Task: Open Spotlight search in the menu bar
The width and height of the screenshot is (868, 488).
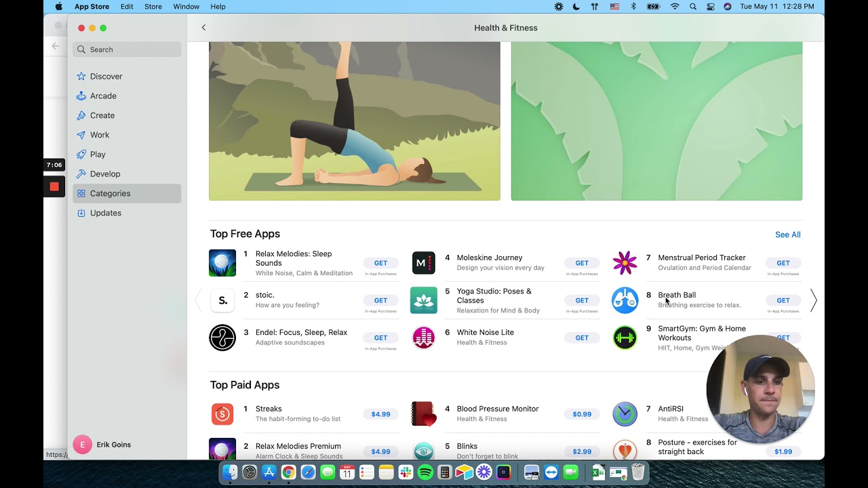Action: tap(693, 7)
